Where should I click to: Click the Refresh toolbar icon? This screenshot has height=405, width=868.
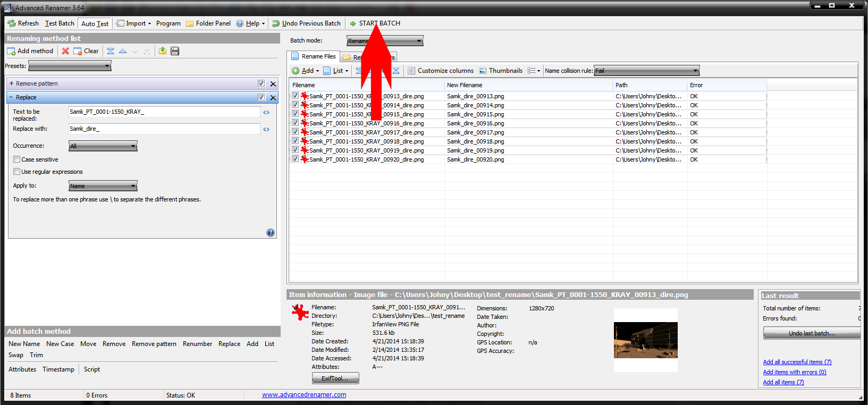[x=12, y=23]
